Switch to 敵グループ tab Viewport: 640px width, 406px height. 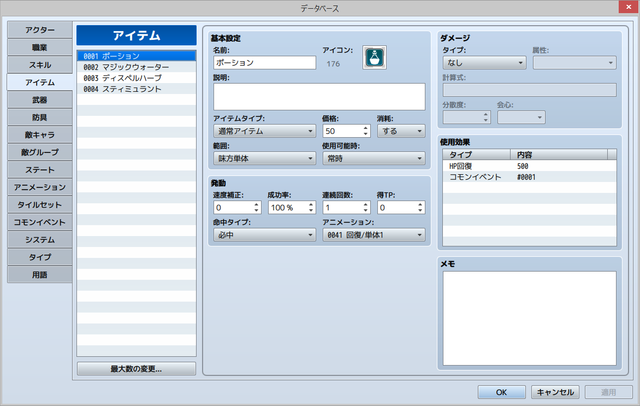[40, 153]
